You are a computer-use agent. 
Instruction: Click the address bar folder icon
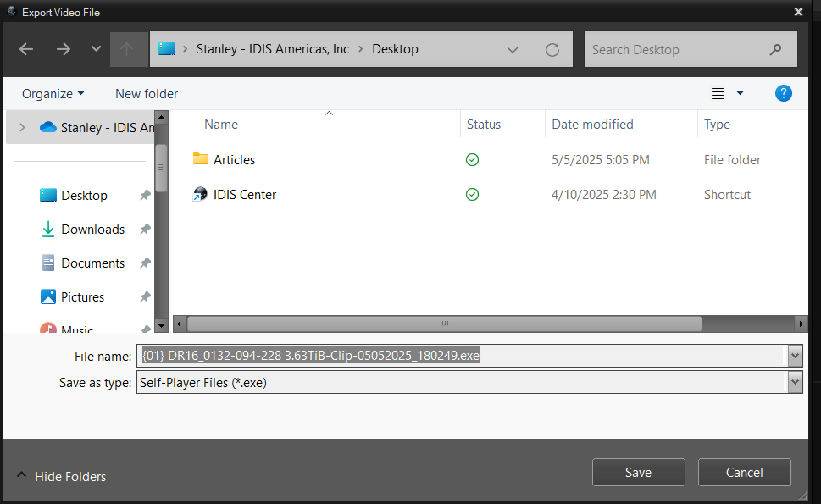click(167, 48)
